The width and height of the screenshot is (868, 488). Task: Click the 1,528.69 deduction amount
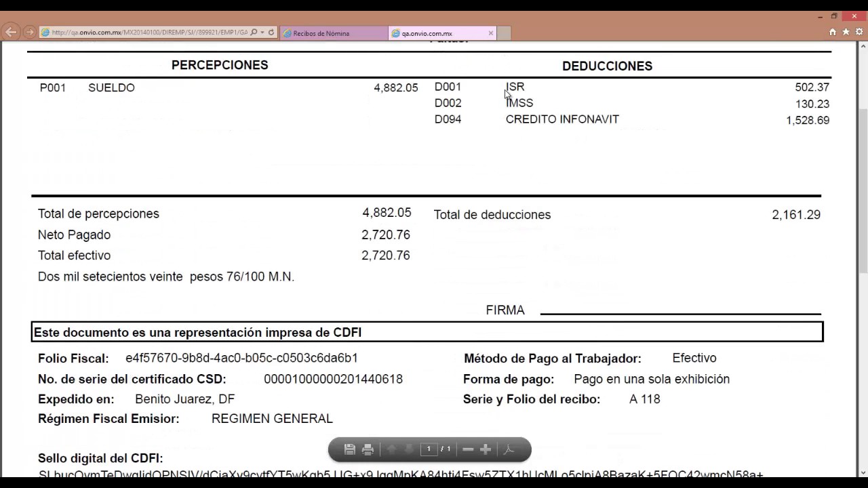[x=808, y=120]
